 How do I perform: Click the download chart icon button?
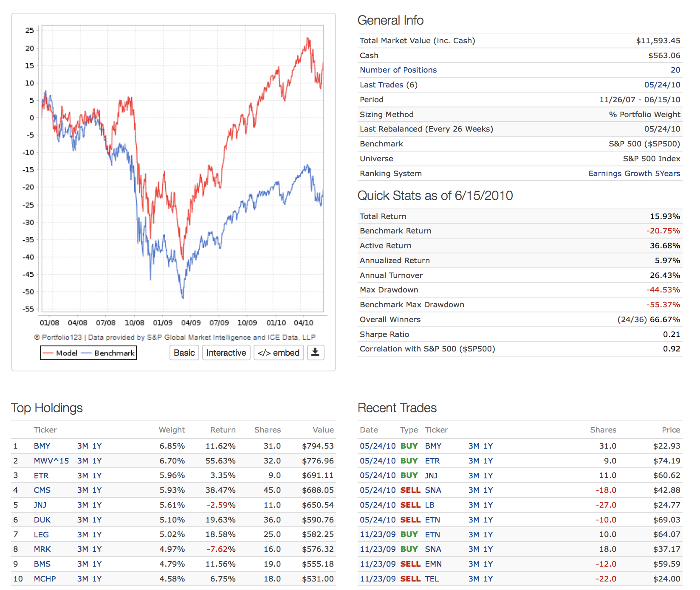[x=315, y=353]
